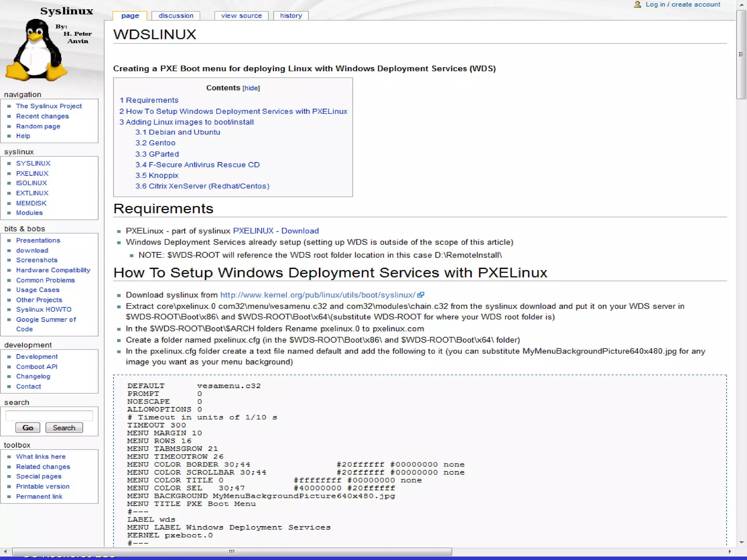Hide the Contents table

[251, 88]
